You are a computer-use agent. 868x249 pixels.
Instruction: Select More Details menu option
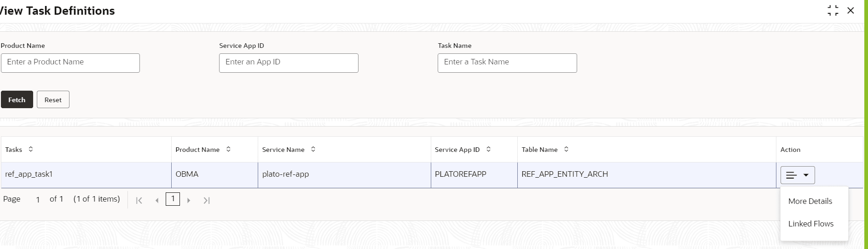coord(810,201)
